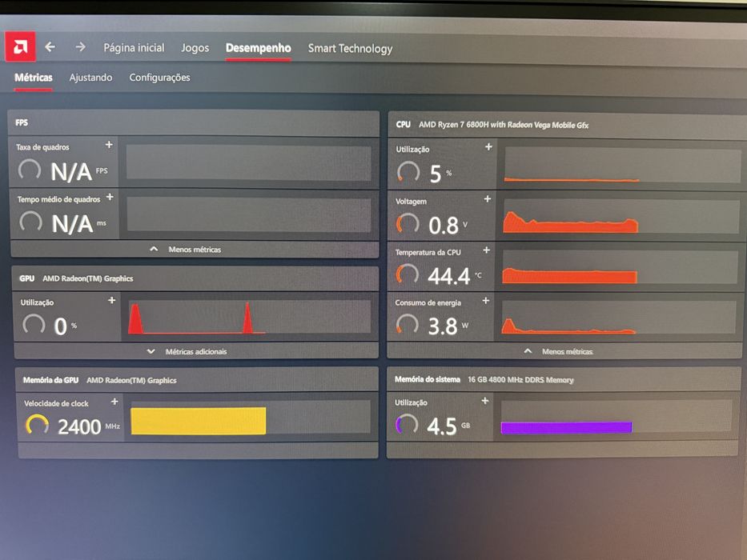This screenshot has height=560, width=747.
Task: Click the purple memory usage graph
Action: click(x=616, y=417)
